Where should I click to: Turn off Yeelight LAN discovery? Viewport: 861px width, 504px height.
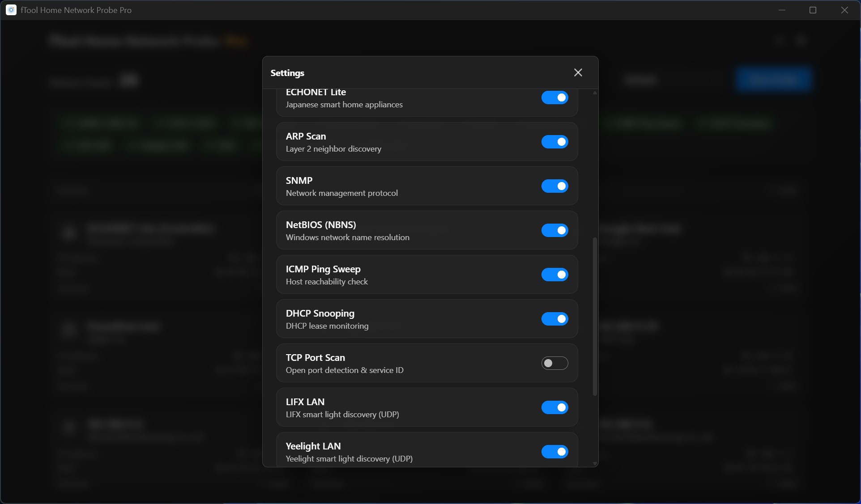[554, 452]
